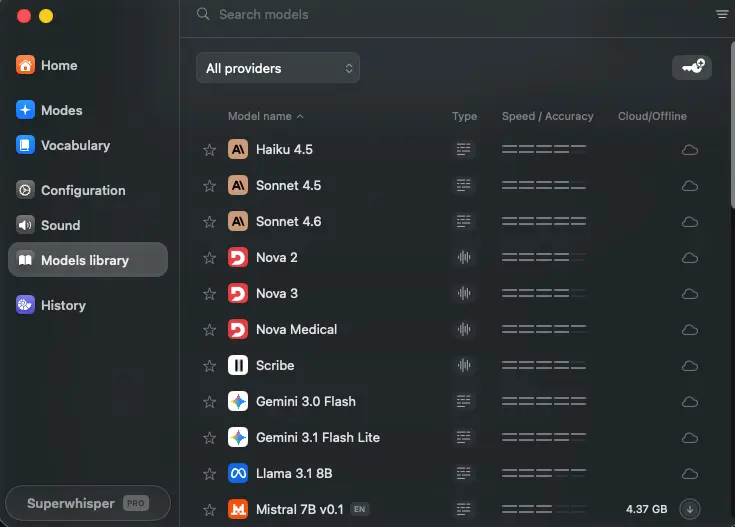The height and width of the screenshot is (527, 735).
Task: Click the cloud icon for Nova 3
Action: pos(690,294)
